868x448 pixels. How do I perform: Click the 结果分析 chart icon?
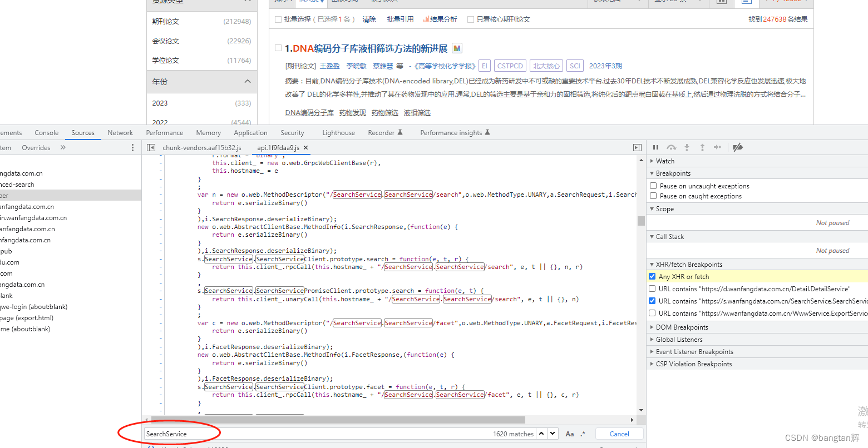pos(426,19)
